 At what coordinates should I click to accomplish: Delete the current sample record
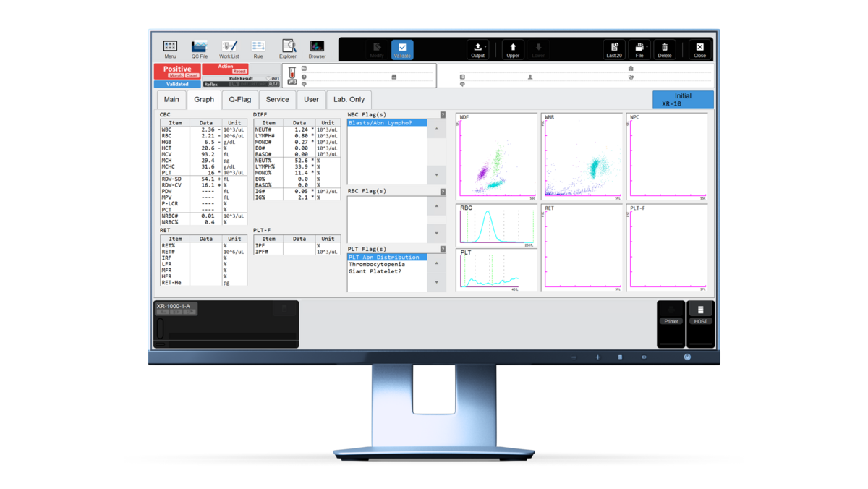[x=665, y=49]
